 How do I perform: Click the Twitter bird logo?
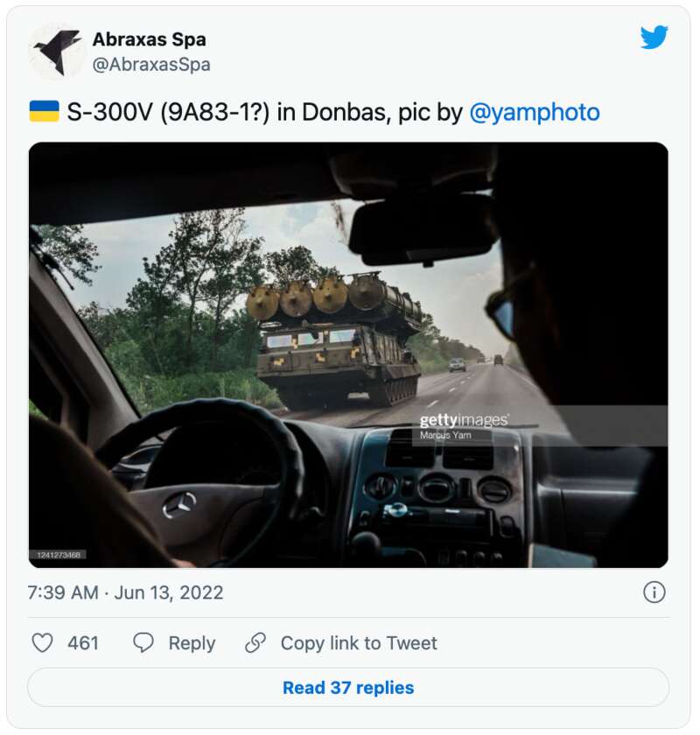(x=654, y=38)
